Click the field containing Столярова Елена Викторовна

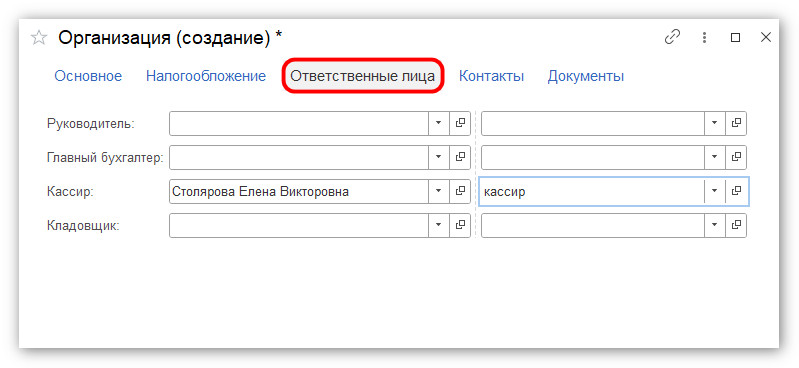click(x=299, y=191)
